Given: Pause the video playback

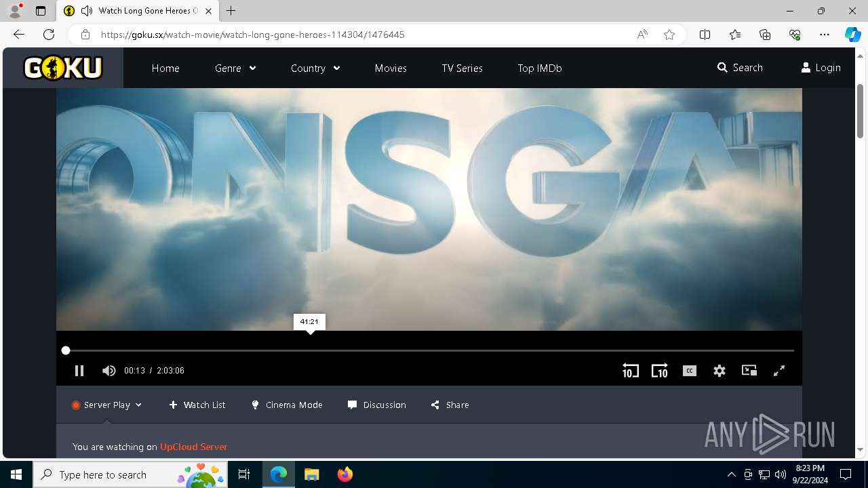Looking at the screenshot, I should [79, 371].
